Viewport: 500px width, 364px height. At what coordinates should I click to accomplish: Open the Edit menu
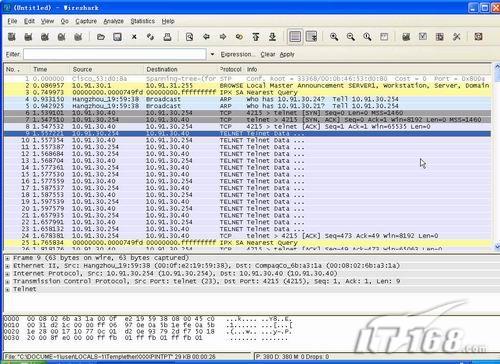click(29, 21)
